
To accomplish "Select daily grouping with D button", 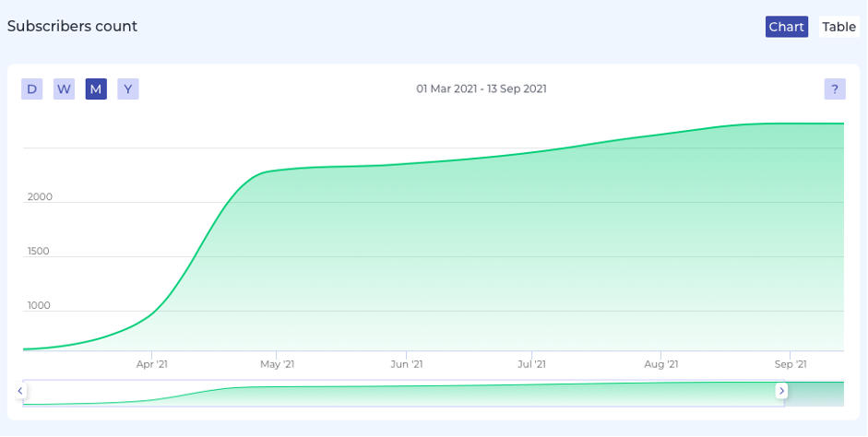I will [32, 89].
